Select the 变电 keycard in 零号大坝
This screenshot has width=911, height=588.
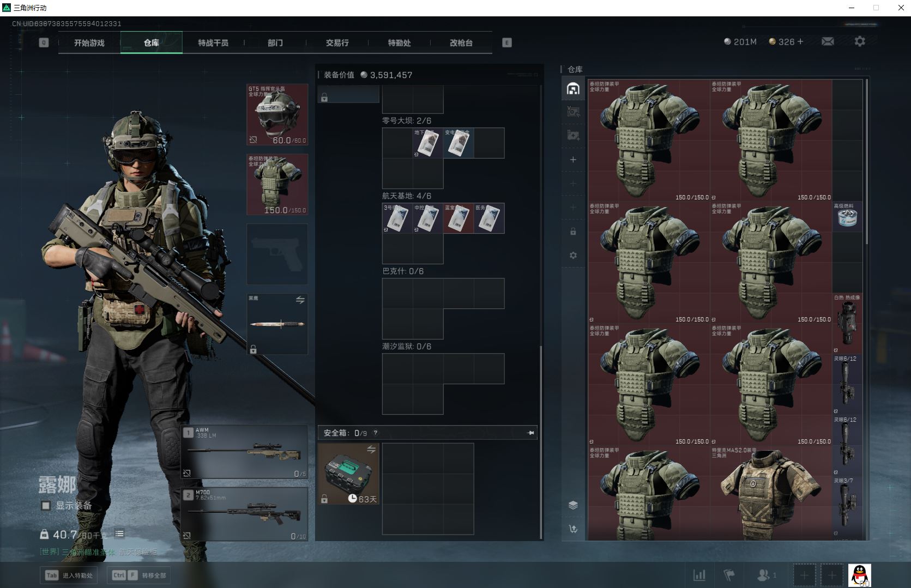[458, 143]
